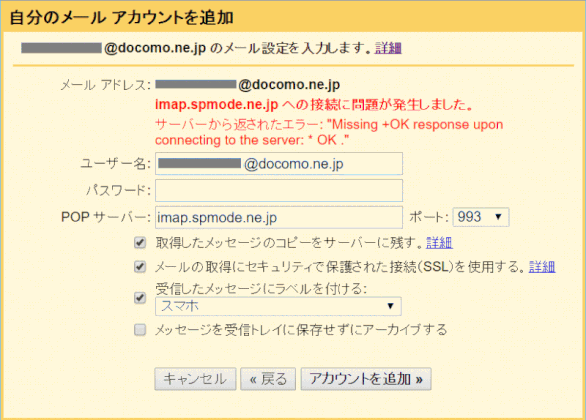Open 詳細 link next to mail settings heading
The image size is (586, 420).
point(388,48)
